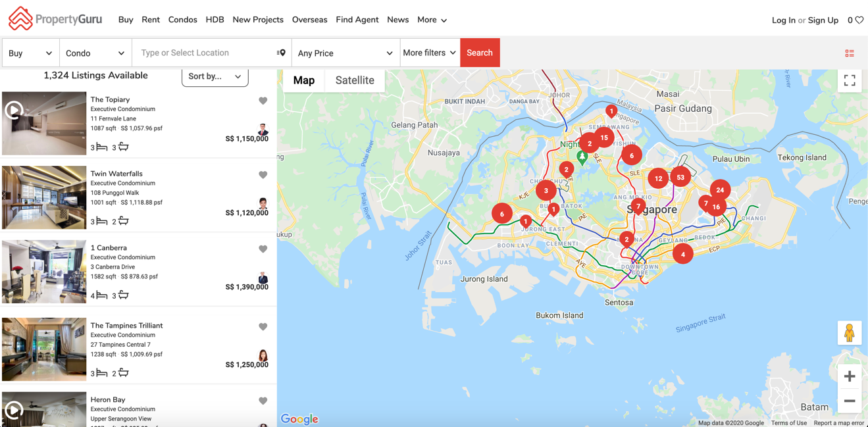Open the News menu item
868x427 pixels.
click(x=398, y=20)
